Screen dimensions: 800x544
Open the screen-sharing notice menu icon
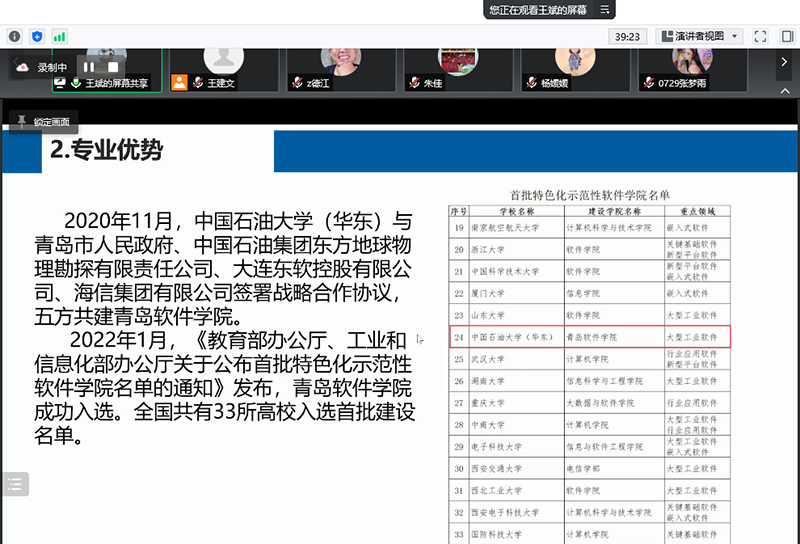click(x=605, y=9)
